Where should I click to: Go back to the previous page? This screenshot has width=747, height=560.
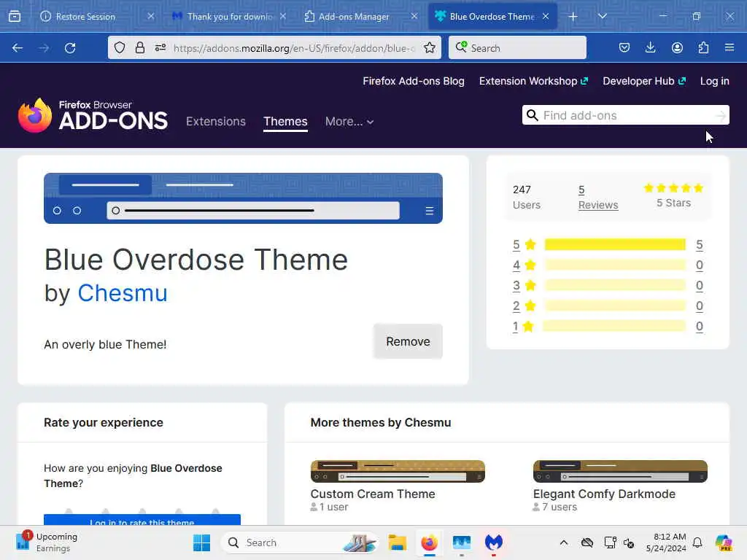click(18, 48)
